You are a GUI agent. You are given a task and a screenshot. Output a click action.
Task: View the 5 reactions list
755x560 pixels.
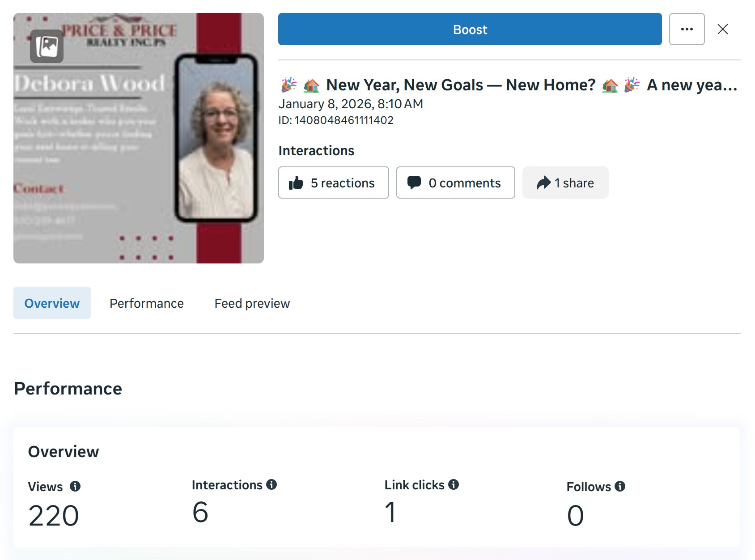(343, 183)
